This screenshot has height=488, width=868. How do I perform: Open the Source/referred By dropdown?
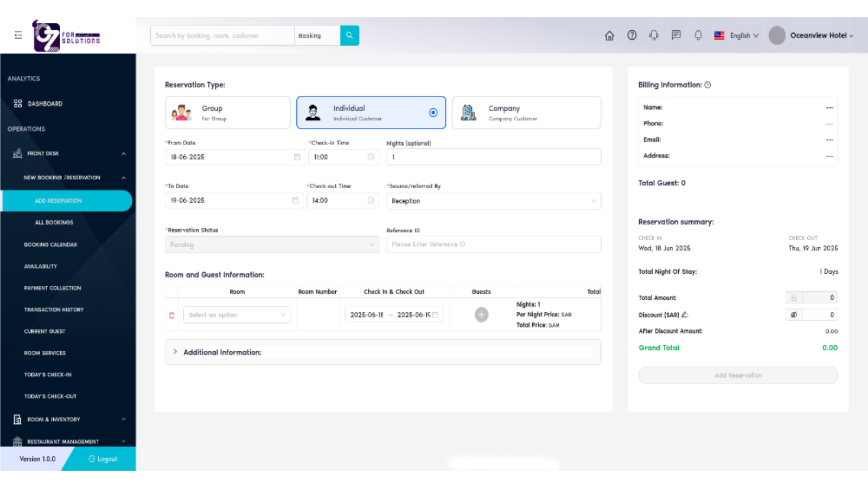coord(493,201)
